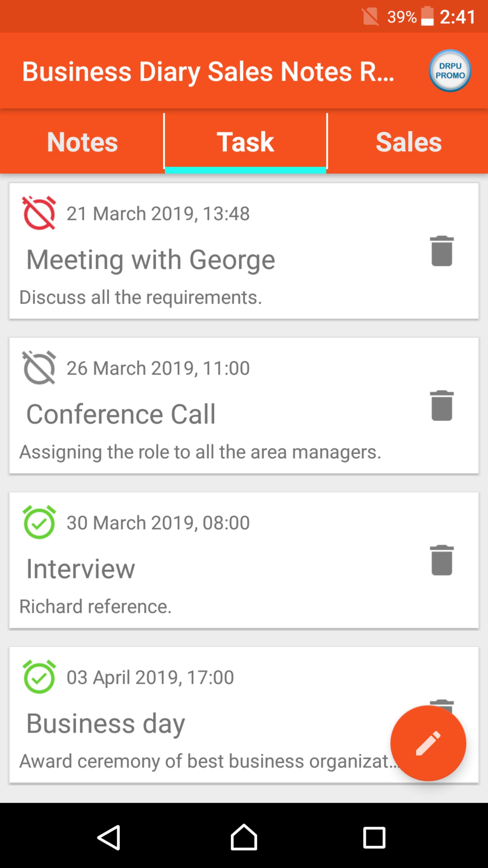Tap the Business Diary Sales Notes title
The image size is (488, 868).
(x=208, y=71)
